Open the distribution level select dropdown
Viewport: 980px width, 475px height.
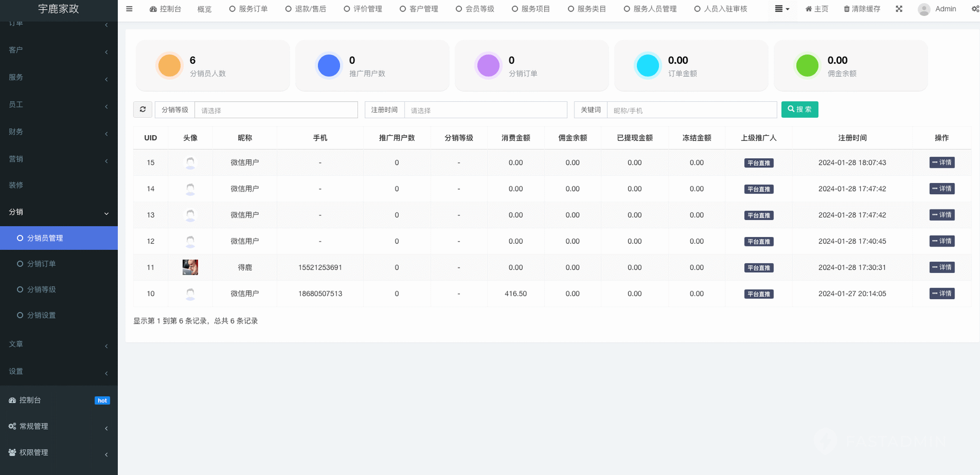(276, 110)
